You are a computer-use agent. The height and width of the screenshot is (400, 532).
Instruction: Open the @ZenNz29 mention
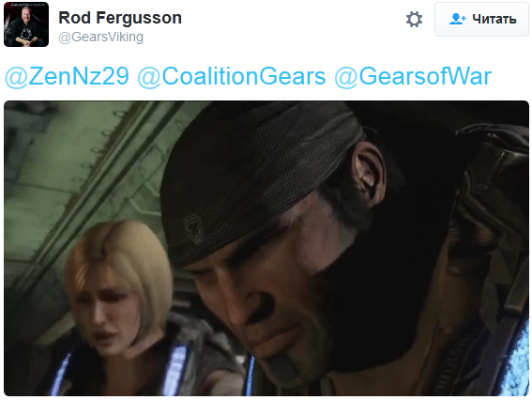pos(67,76)
